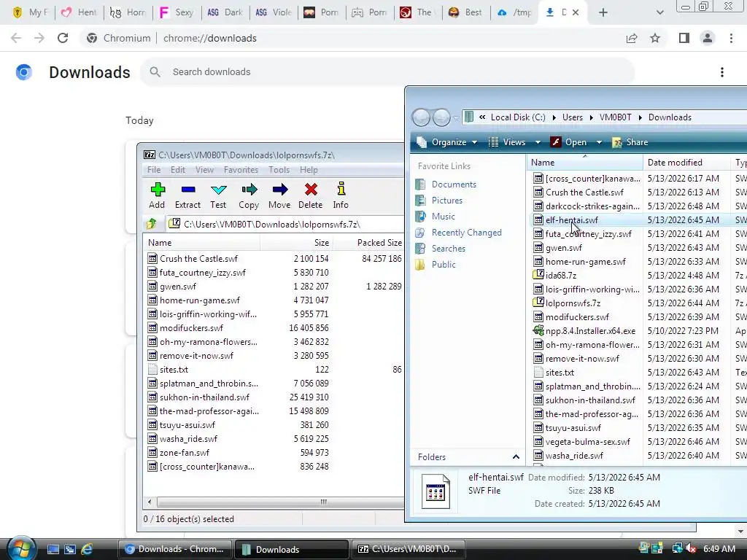
Task: Click the Show Desktop quick launch icon
Action: pyautogui.click(x=53, y=549)
